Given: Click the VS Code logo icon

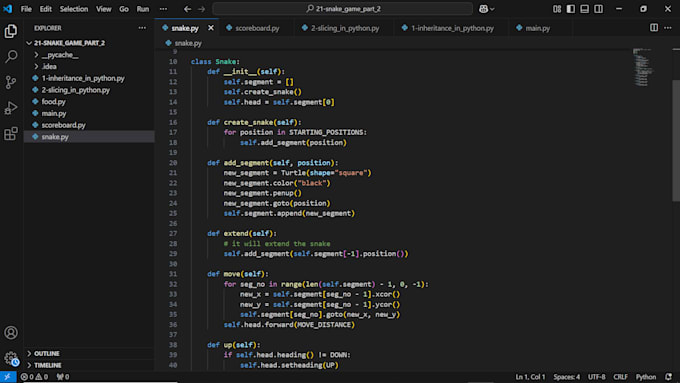Looking at the screenshot, I should pos(7,9).
